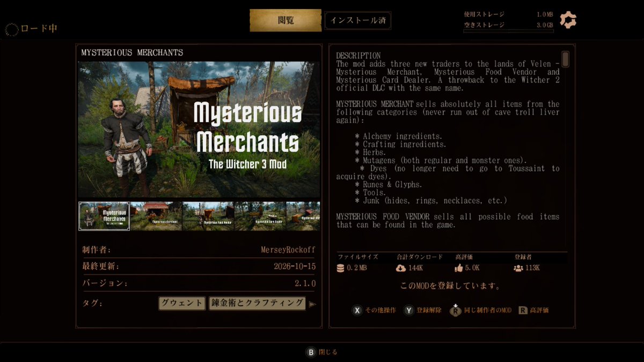Click the file size database icon
The width and height of the screenshot is (644, 362).
pyautogui.click(x=341, y=268)
